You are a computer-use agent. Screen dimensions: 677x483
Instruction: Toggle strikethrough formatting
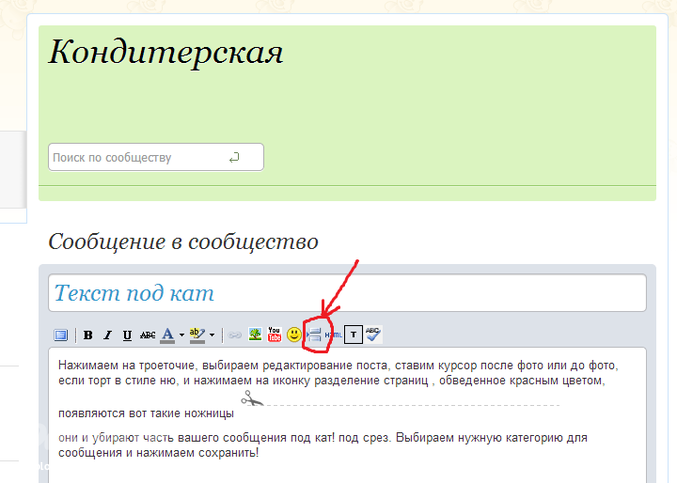(147, 335)
